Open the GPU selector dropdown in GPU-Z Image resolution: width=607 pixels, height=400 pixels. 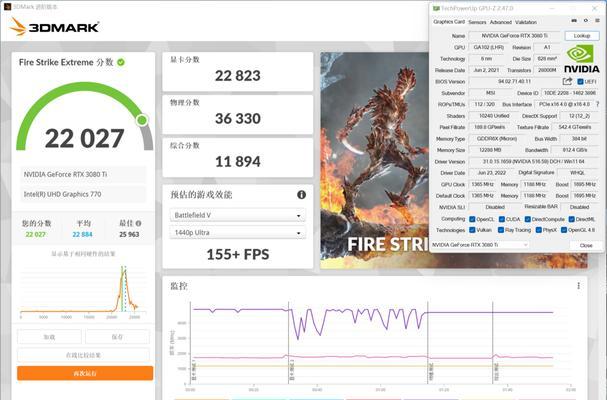(479, 245)
